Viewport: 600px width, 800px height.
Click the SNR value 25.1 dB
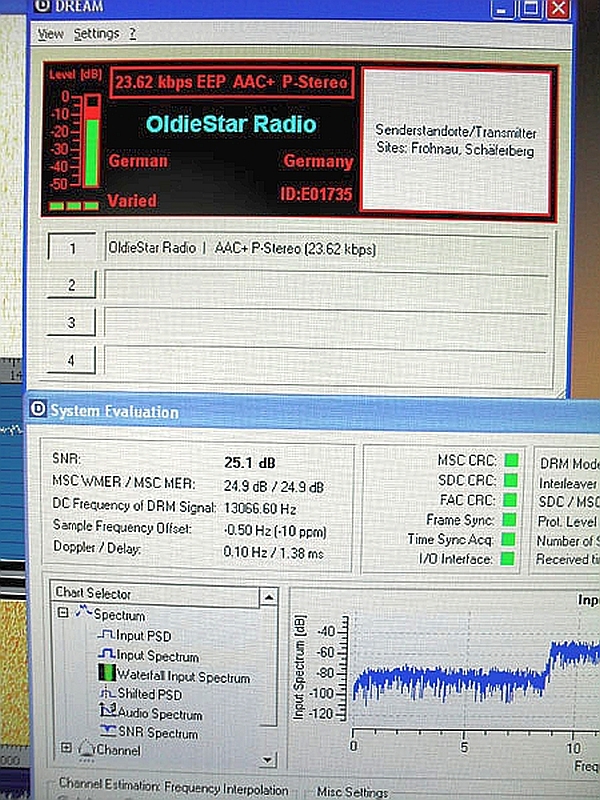point(250,463)
